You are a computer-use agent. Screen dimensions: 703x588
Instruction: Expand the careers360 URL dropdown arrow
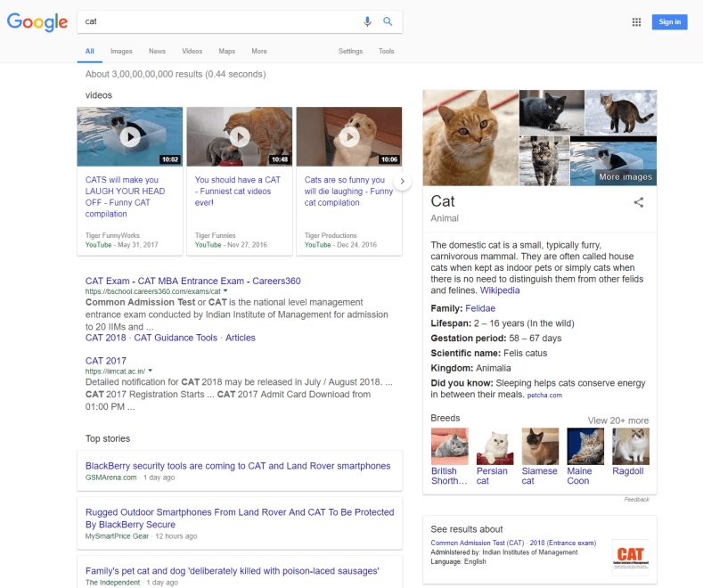(x=225, y=290)
